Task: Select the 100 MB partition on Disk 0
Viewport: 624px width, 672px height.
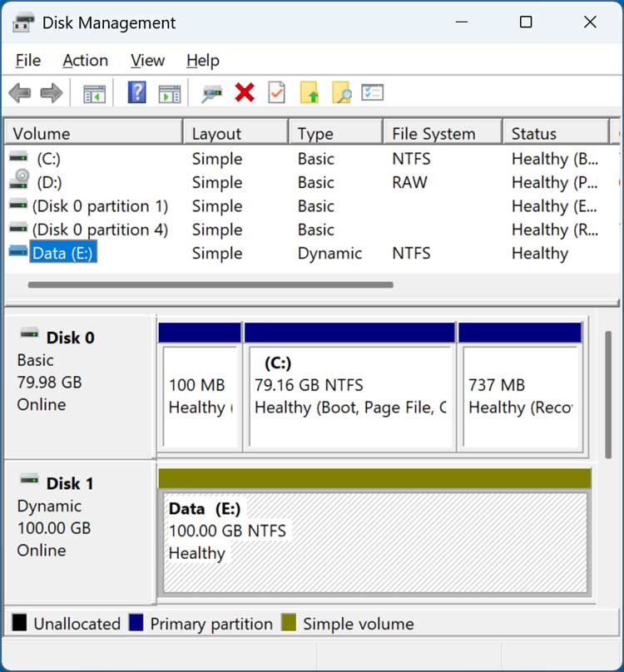Action: point(200,388)
